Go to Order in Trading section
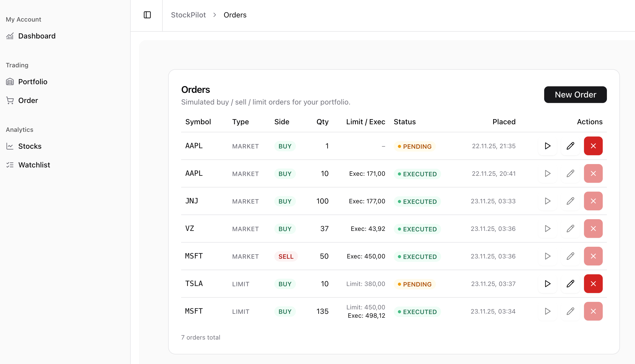 [28, 100]
